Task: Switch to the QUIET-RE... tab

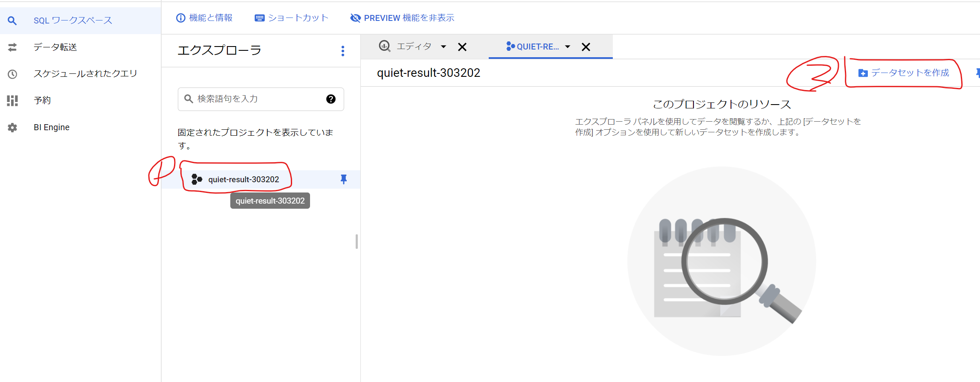Action: pyautogui.click(x=537, y=47)
